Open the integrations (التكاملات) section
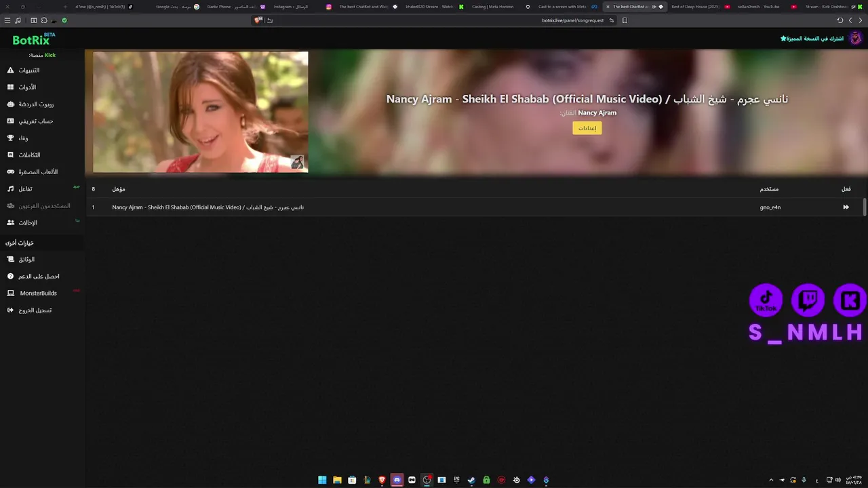 [x=24, y=155]
